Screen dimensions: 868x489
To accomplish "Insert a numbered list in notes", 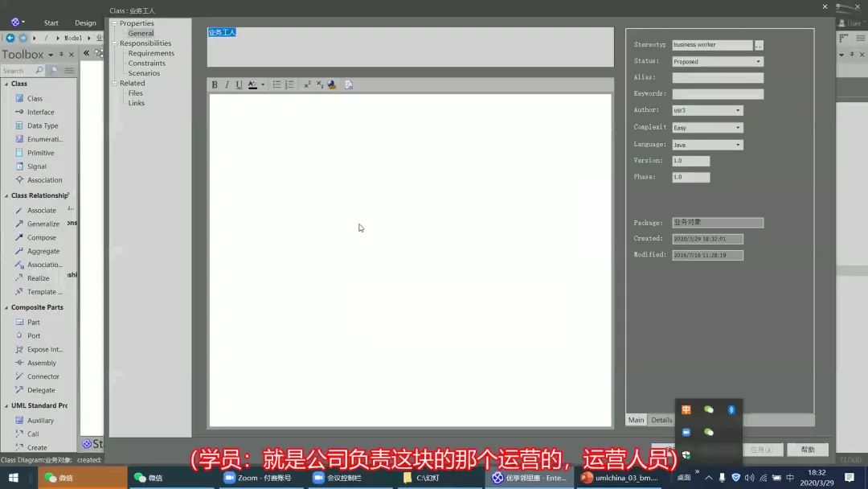I will 289,84.
